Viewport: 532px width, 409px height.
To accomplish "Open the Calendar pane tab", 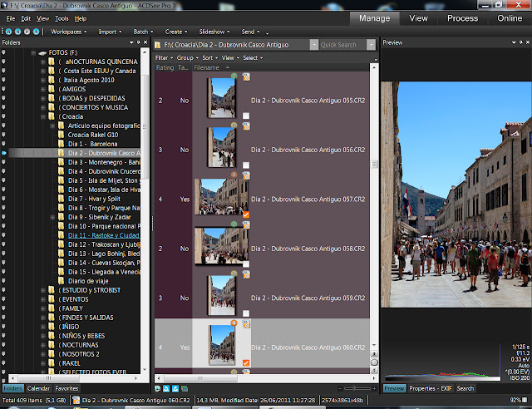I will 38,388.
